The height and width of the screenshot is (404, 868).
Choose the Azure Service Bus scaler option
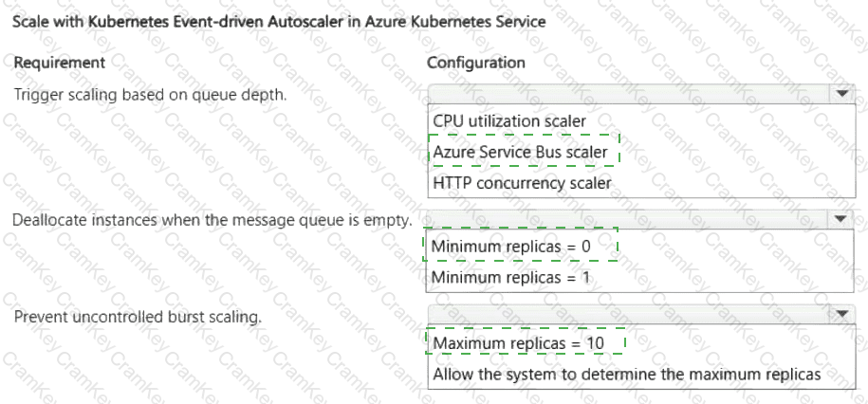point(520,152)
